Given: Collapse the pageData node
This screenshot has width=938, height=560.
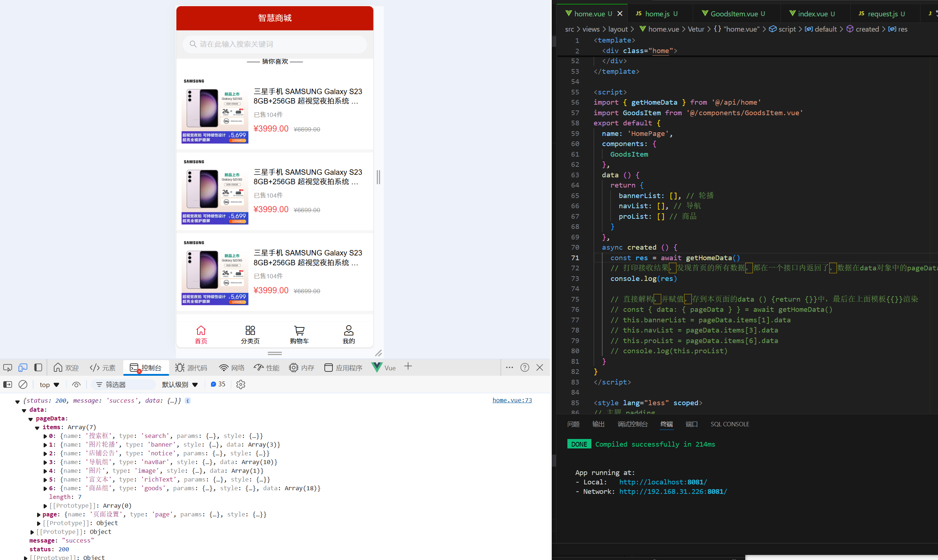Looking at the screenshot, I should (31, 419).
